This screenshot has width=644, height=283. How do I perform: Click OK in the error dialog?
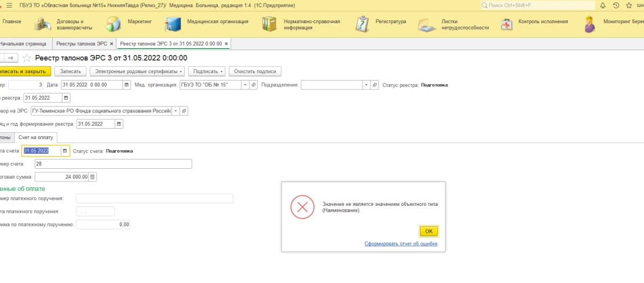coord(429,231)
